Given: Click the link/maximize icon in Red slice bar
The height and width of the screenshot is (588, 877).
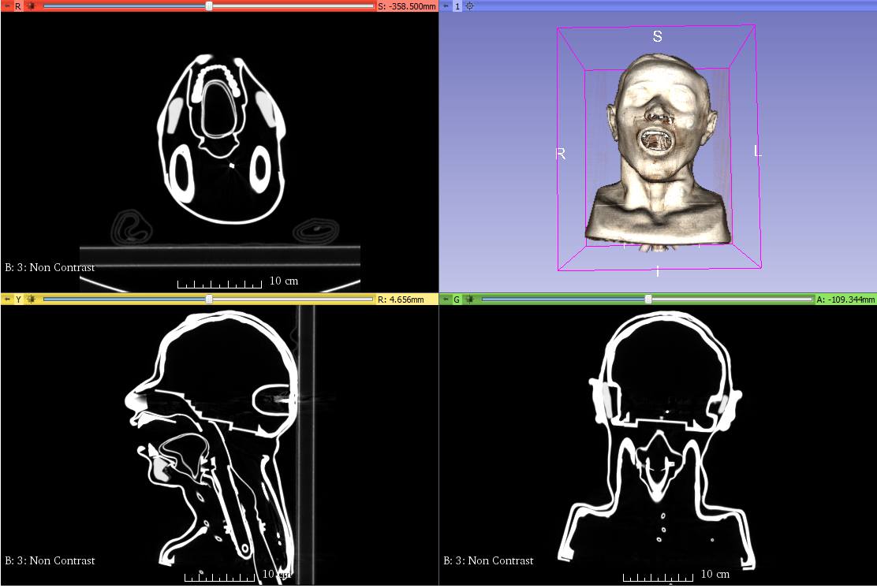Looking at the screenshot, I should (32, 6).
